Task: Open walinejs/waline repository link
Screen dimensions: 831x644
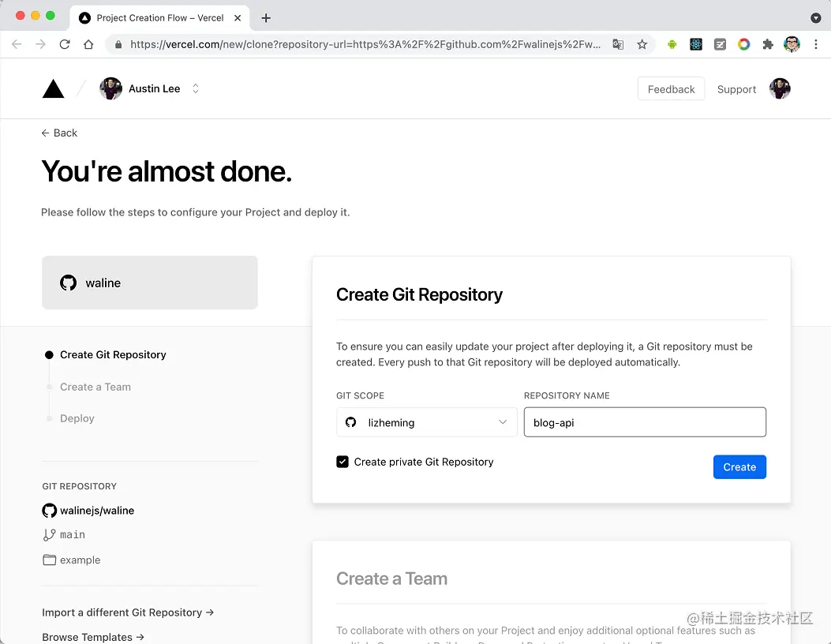Action: [97, 511]
